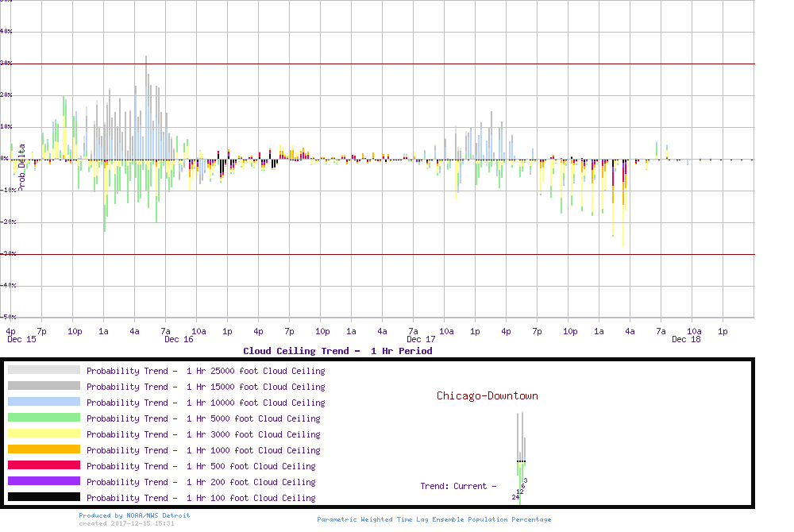Select the 10000 foot ceiling light blue swatch

[x=44, y=402]
